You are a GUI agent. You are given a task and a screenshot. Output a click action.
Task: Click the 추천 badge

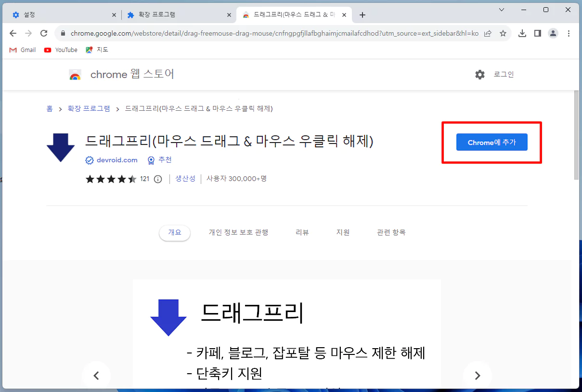click(x=160, y=160)
